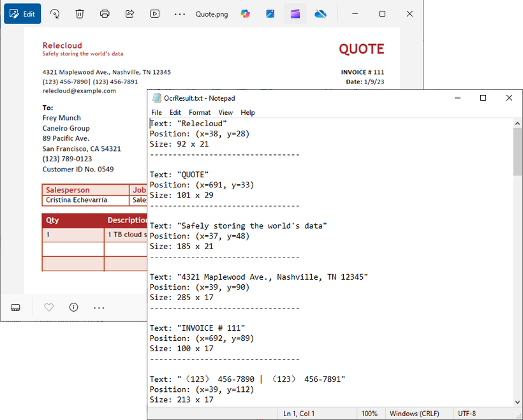
Task: Open the colorful Copilot-style designer icon
Action: click(x=245, y=13)
